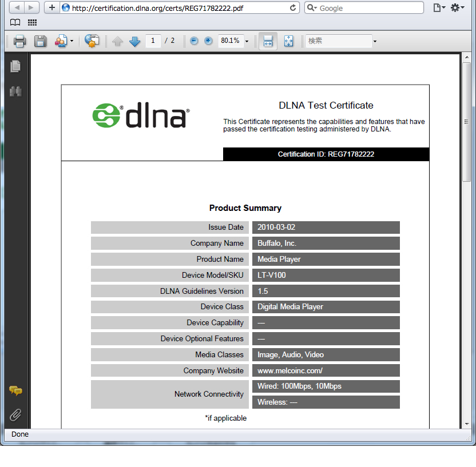This screenshot has width=476, height=467.
Task: Click the Device Class label
Action: pos(222,306)
